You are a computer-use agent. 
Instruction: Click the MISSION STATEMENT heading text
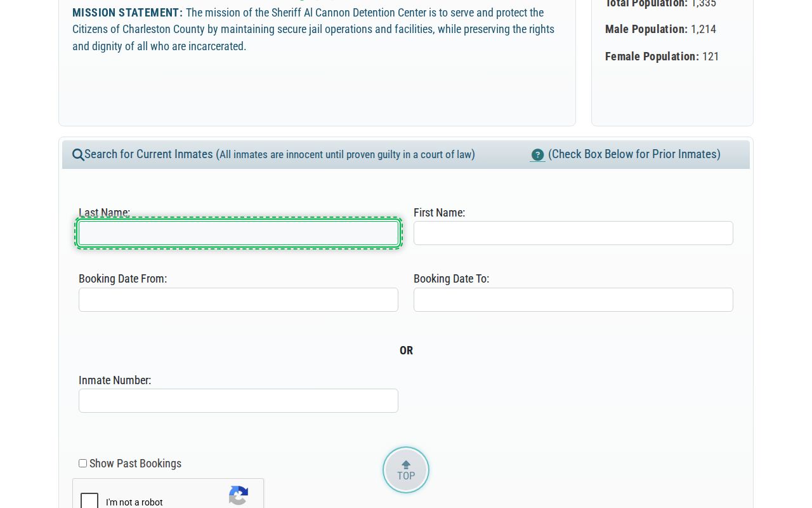[128, 13]
